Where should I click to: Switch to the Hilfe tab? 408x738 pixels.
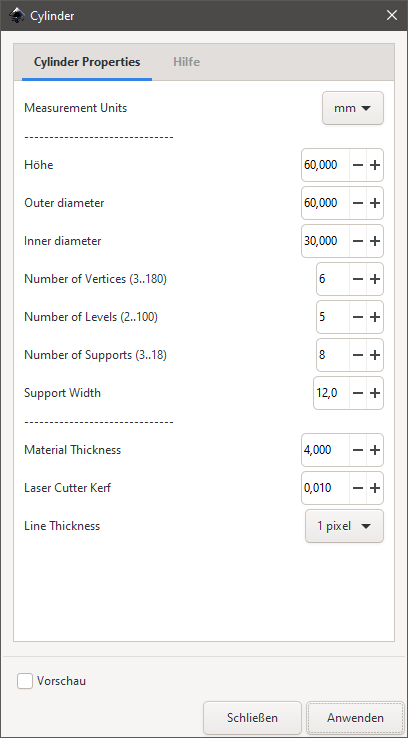186,62
